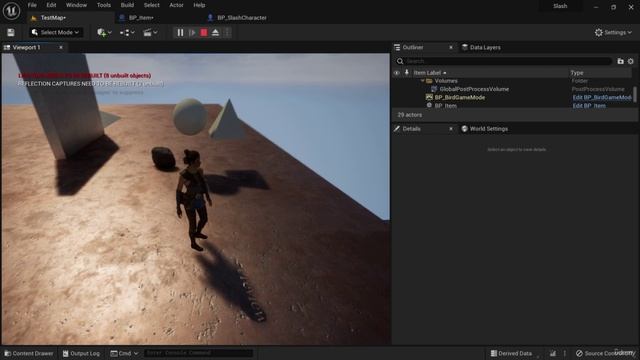Image resolution: width=640 pixels, height=360 pixels.
Task: Switch to the BP_SlashCharacter tab
Action: (x=242, y=18)
